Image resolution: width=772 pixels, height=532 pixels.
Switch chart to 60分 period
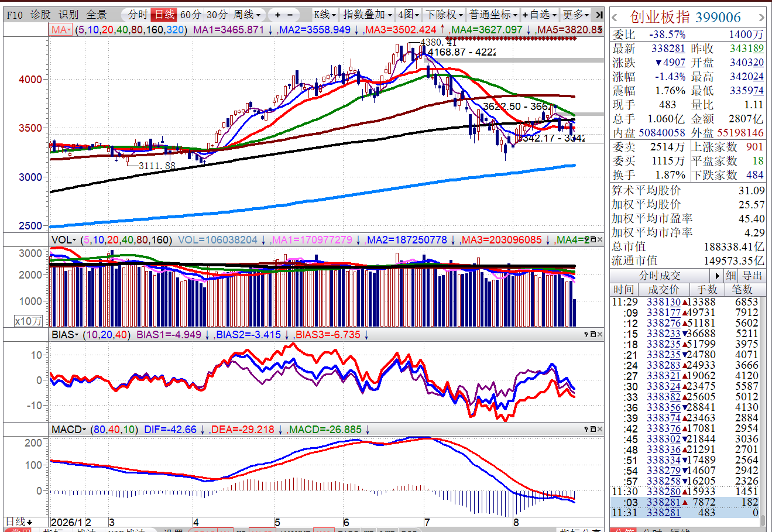coord(191,15)
